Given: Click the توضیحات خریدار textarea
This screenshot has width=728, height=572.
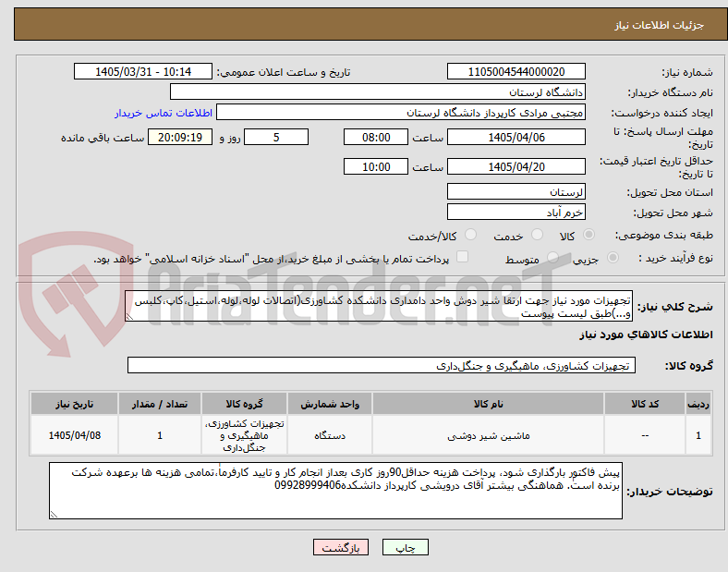Looking at the screenshot, I should (x=335, y=491).
